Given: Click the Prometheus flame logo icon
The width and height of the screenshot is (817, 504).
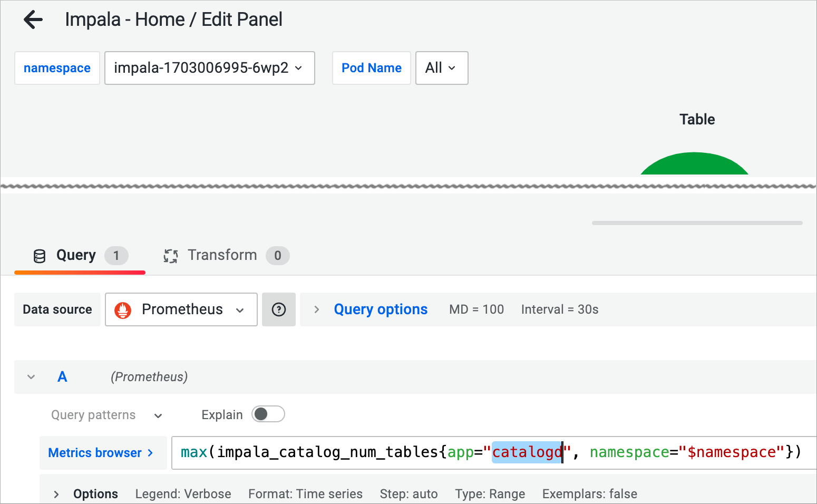Looking at the screenshot, I should (x=123, y=310).
